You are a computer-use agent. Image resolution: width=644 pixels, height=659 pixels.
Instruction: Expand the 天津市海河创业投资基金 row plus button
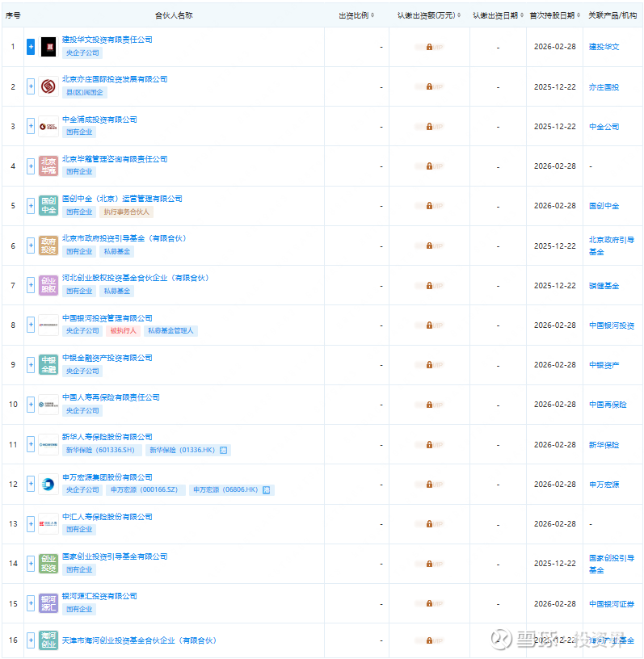click(x=31, y=640)
